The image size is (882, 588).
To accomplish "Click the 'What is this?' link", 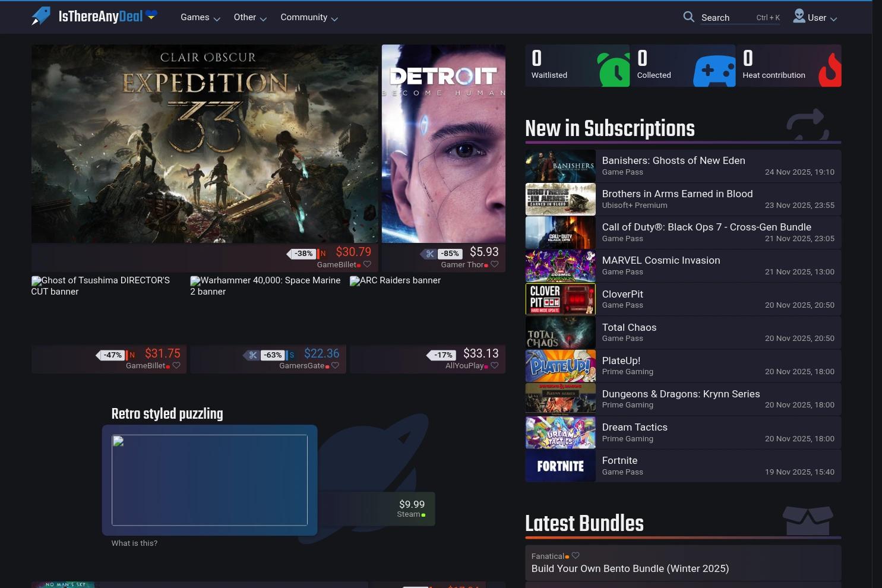I will [134, 543].
